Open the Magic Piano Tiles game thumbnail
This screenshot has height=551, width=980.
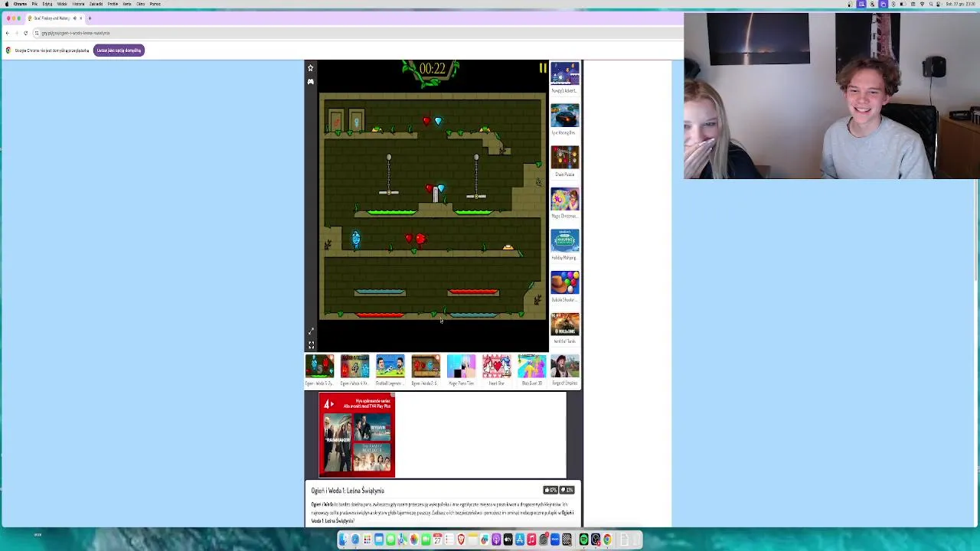pyautogui.click(x=461, y=367)
